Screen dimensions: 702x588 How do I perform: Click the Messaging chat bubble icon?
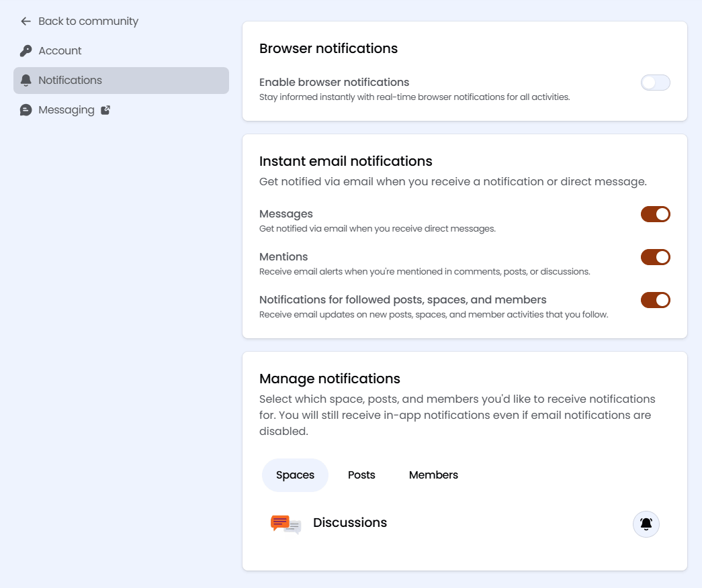[26, 110]
